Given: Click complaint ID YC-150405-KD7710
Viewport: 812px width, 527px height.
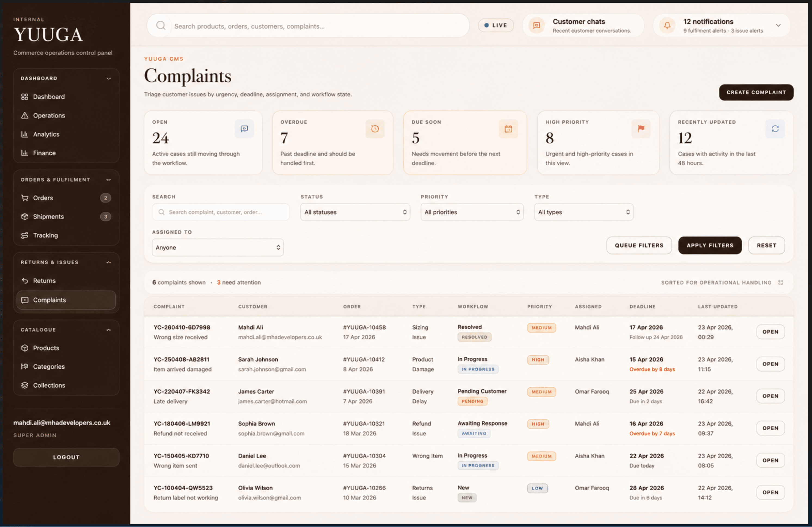Looking at the screenshot, I should click(181, 456).
